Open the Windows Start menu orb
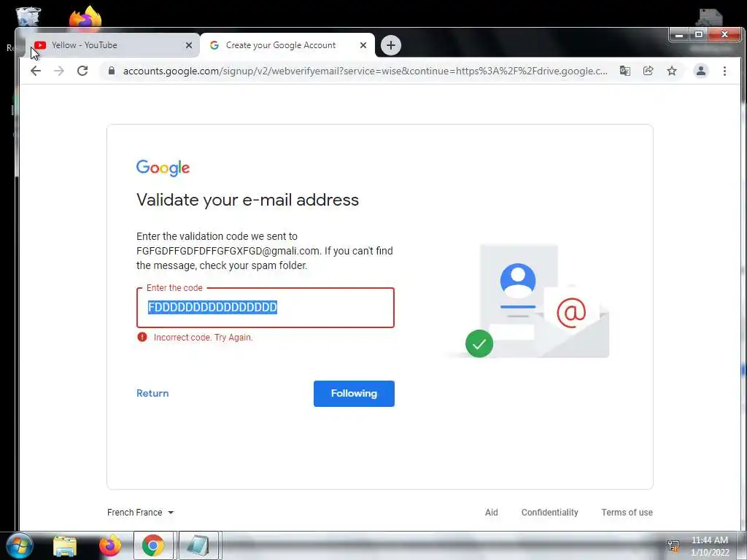This screenshot has height=560, width=747. click(x=20, y=545)
